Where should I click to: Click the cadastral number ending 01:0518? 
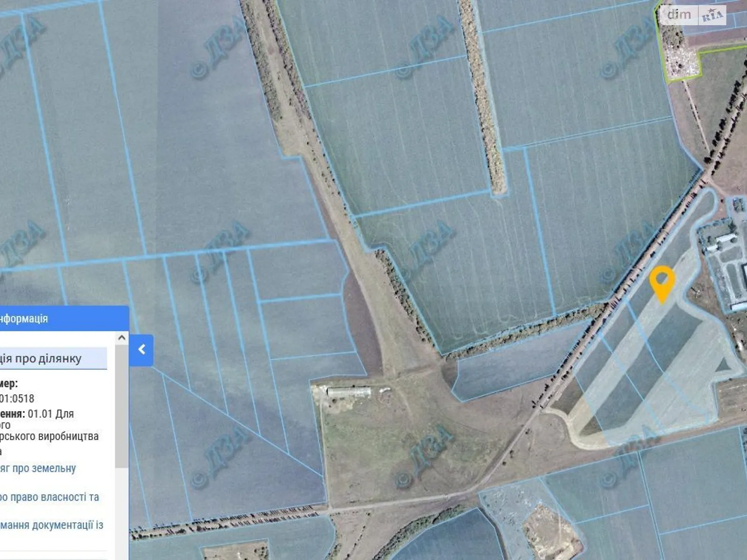[17, 399]
